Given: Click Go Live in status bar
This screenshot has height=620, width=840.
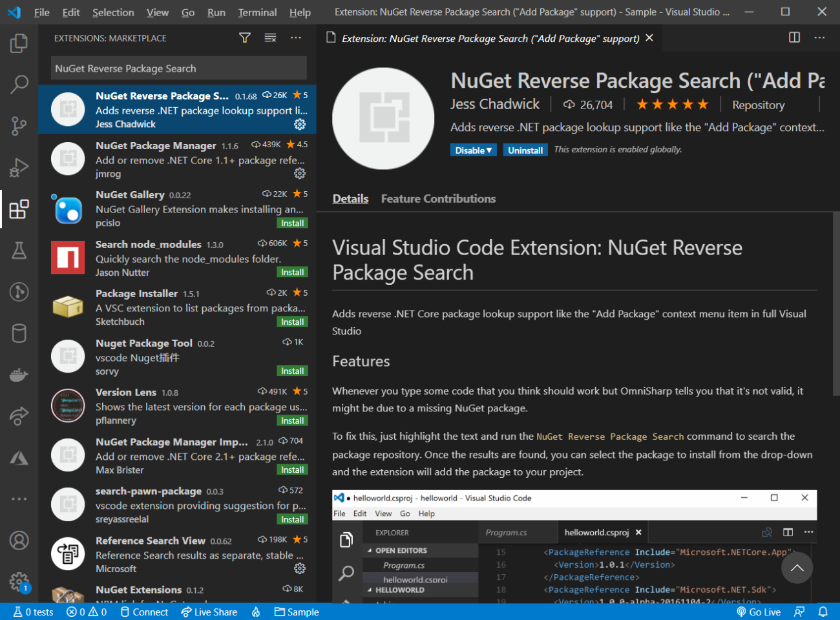Looking at the screenshot, I should tap(759, 612).
